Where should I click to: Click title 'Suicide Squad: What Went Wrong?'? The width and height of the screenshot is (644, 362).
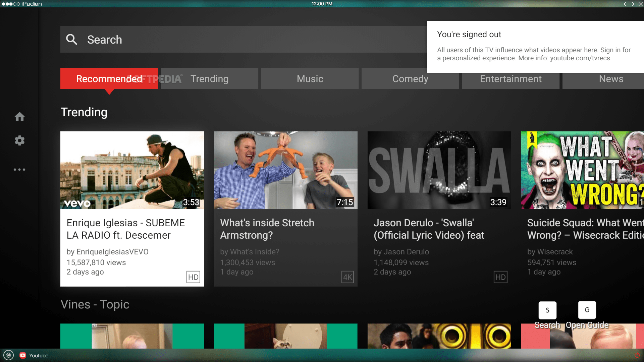click(586, 229)
